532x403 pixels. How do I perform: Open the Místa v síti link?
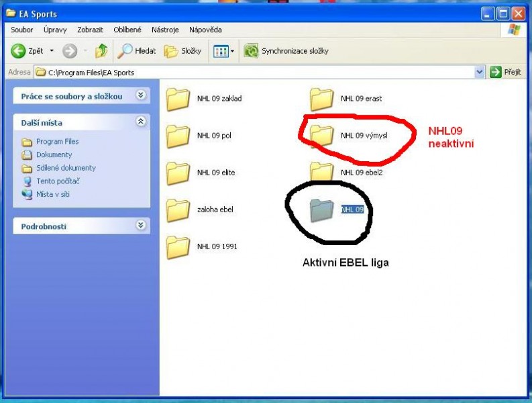click(x=52, y=194)
